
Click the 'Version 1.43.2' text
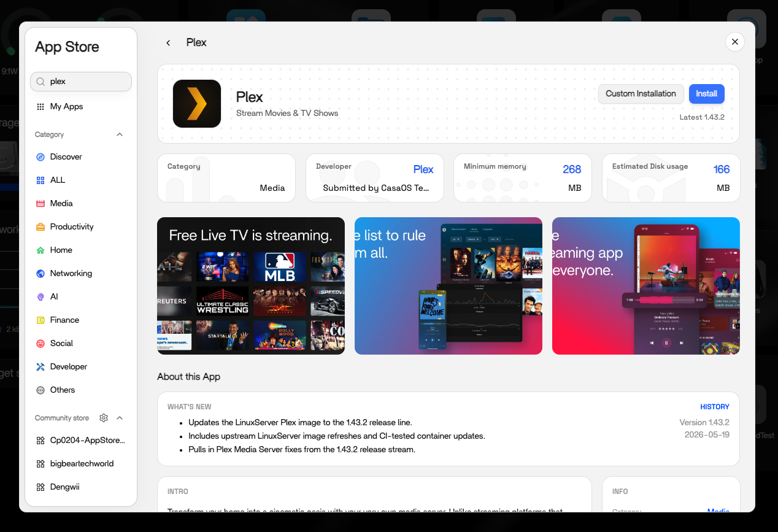[x=704, y=423]
